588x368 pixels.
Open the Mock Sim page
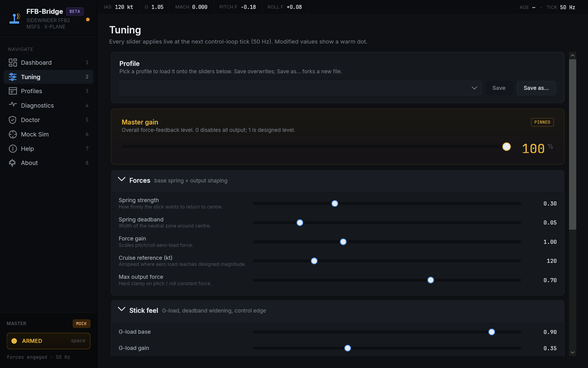pos(35,134)
